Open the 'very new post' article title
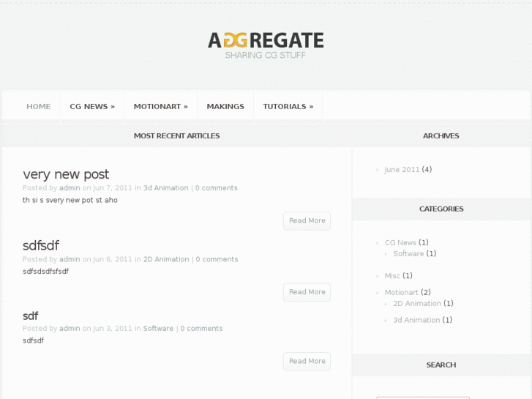The image size is (532, 399). coord(66,174)
